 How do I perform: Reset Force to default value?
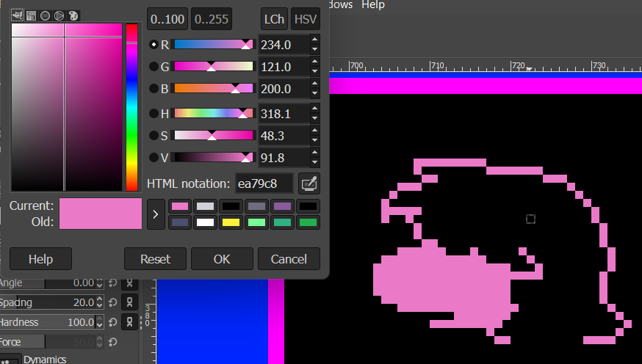(x=112, y=341)
